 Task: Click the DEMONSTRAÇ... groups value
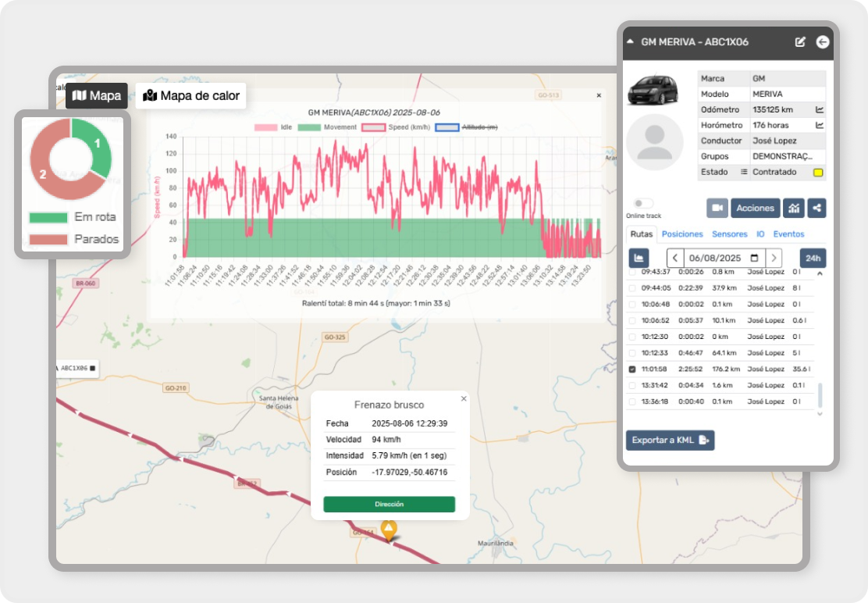point(782,156)
